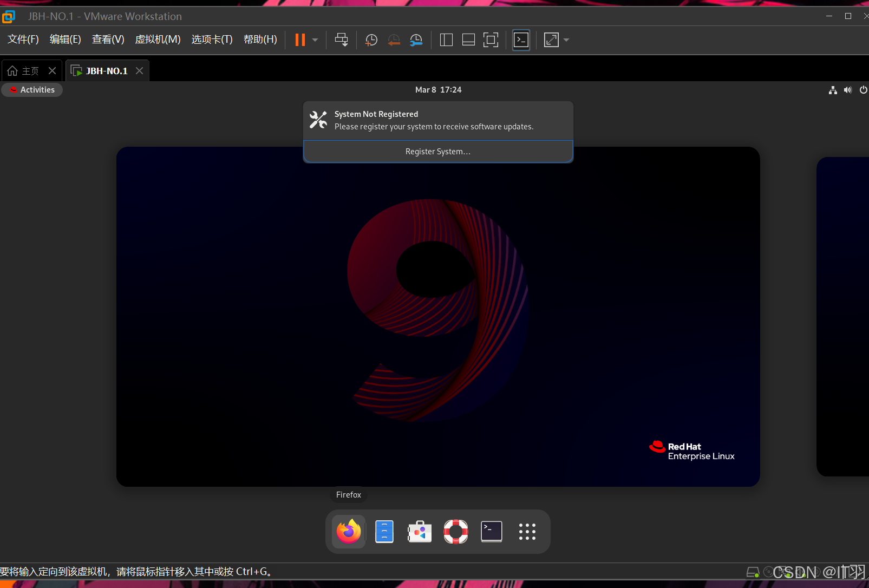Enter VMware full screen mode
Screen dimensions: 869x588
click(x=491, y=40)
